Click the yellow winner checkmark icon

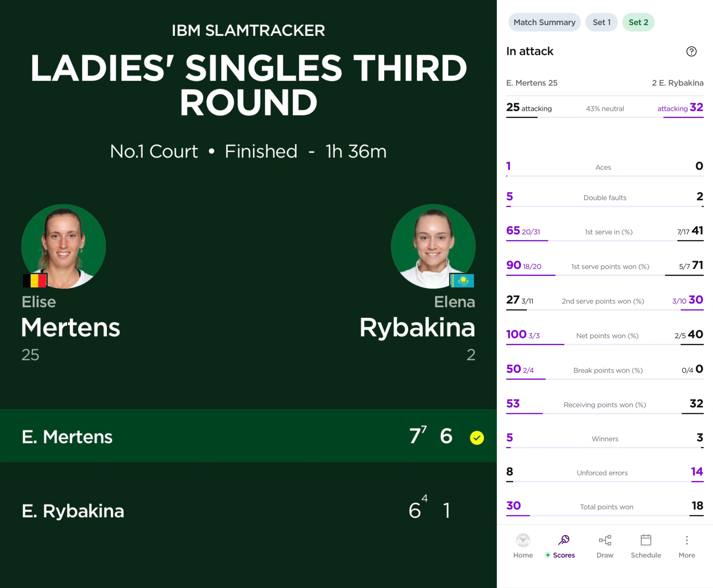[477, 438]
